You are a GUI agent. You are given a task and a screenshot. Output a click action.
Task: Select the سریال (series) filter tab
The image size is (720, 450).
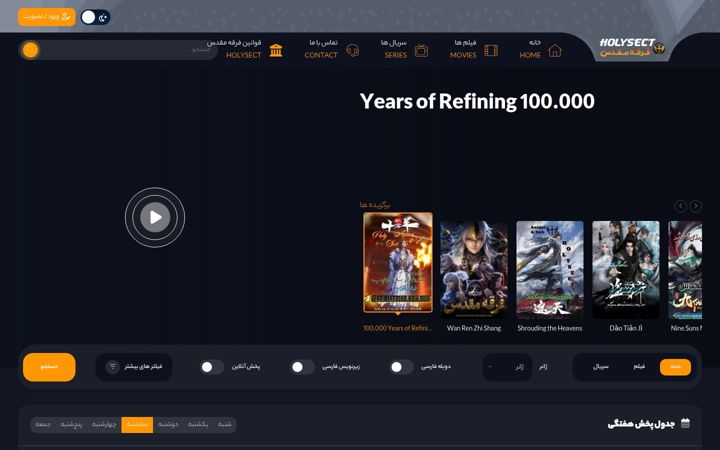(601, 367)
